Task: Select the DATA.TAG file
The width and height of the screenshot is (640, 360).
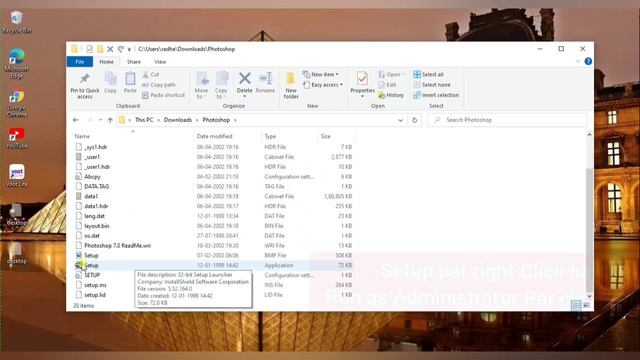Action: [x=213, y=187]
